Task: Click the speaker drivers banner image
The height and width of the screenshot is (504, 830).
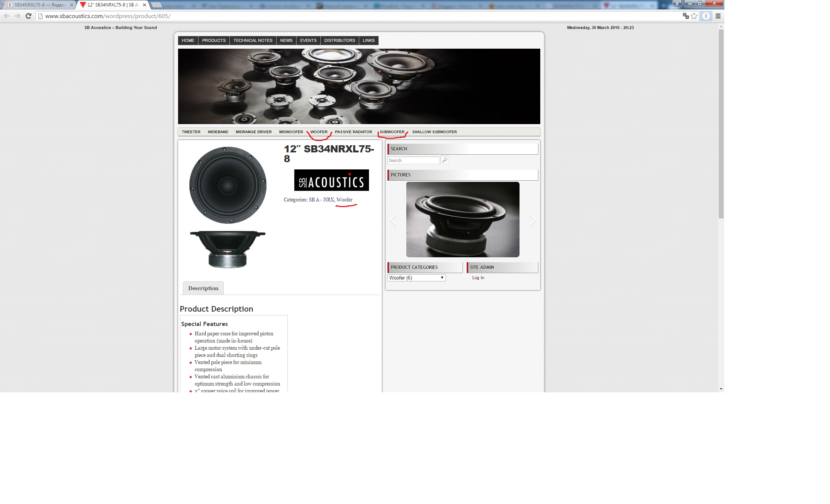Action: pos(359,86)
